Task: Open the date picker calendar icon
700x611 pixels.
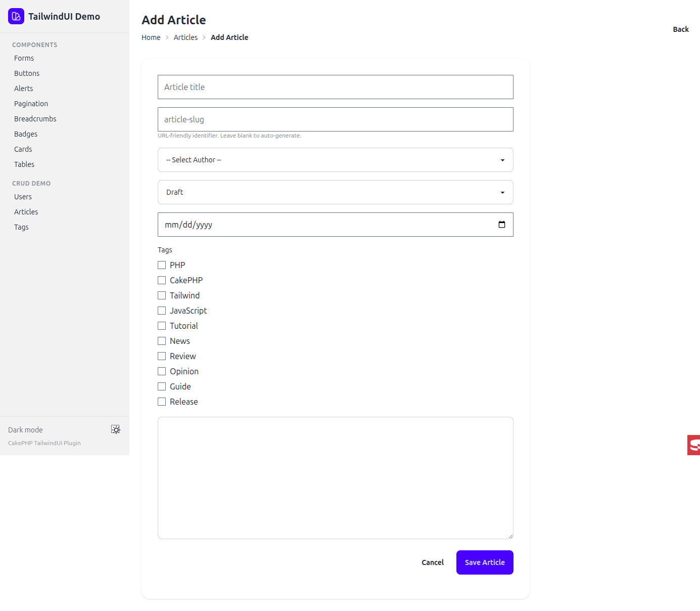Action: tap(502, 225)
